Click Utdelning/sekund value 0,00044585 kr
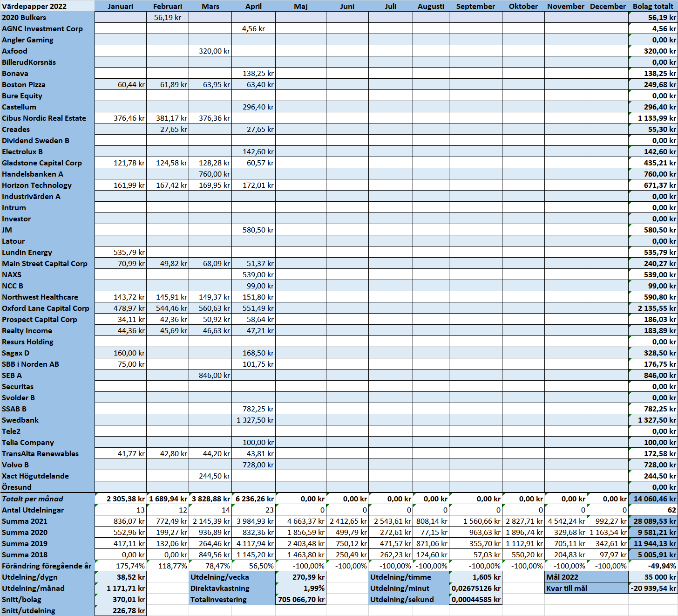The width and height of the screenshot is (678, 616). (x=476, y=599)
